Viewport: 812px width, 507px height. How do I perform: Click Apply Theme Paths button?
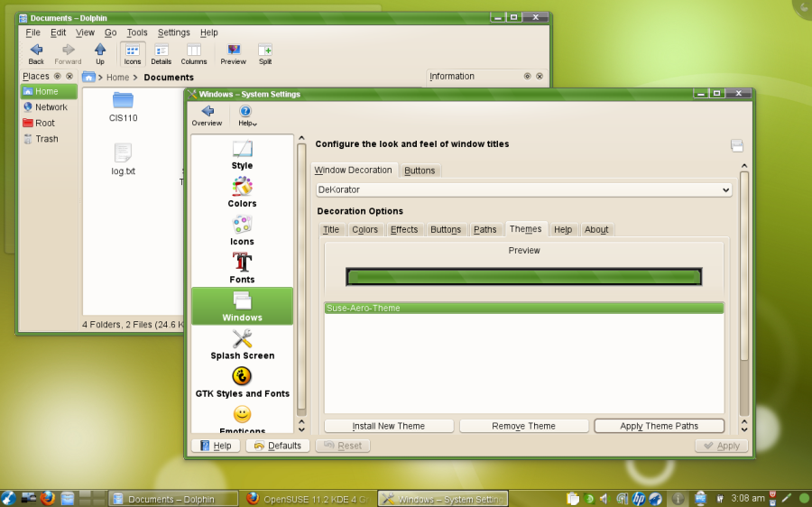pyautogui.click(x=659, y=426)
